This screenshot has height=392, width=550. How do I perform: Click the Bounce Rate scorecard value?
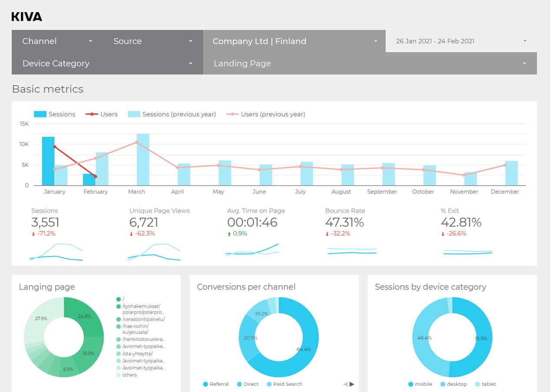344,223
